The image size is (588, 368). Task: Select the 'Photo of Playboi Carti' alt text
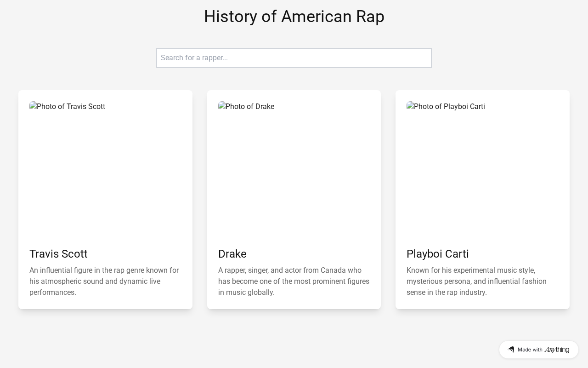click(x=449, y=107)
